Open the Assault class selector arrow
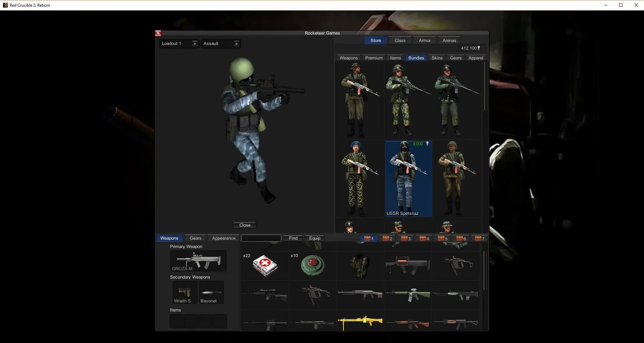 click(x=236, y=44)
